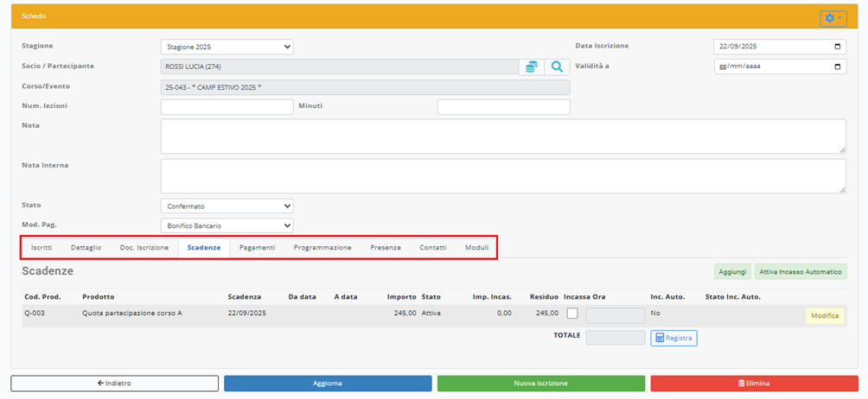Open Mod. Pag. dropdown showing Bonifico Bancario
Screen dimensions: 868x399
pos(227,226)
